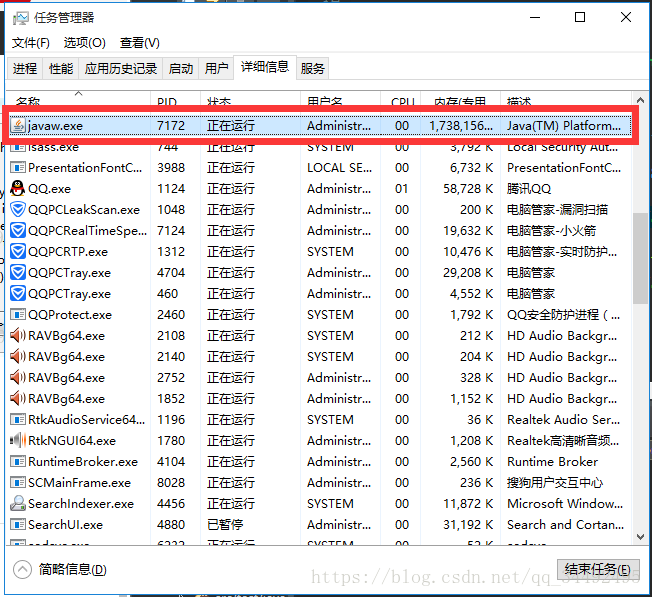The height and width of the screenshot is (597, 652).
Task: Click the Java(TM) Platform... description
Action: (563, 126)
